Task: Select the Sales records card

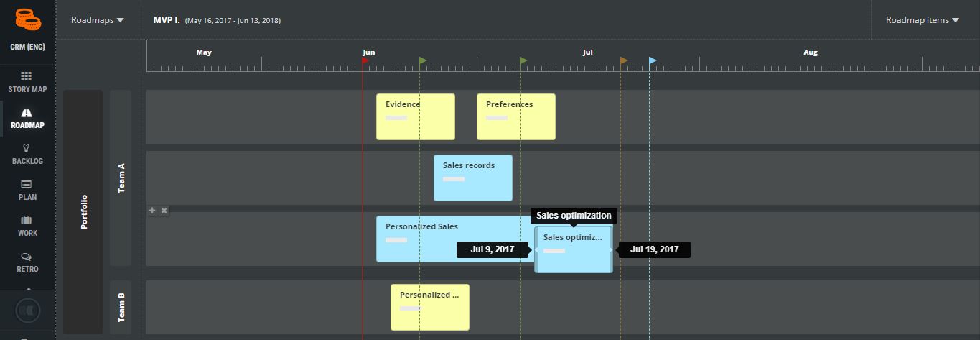Action: click(473, 178)
